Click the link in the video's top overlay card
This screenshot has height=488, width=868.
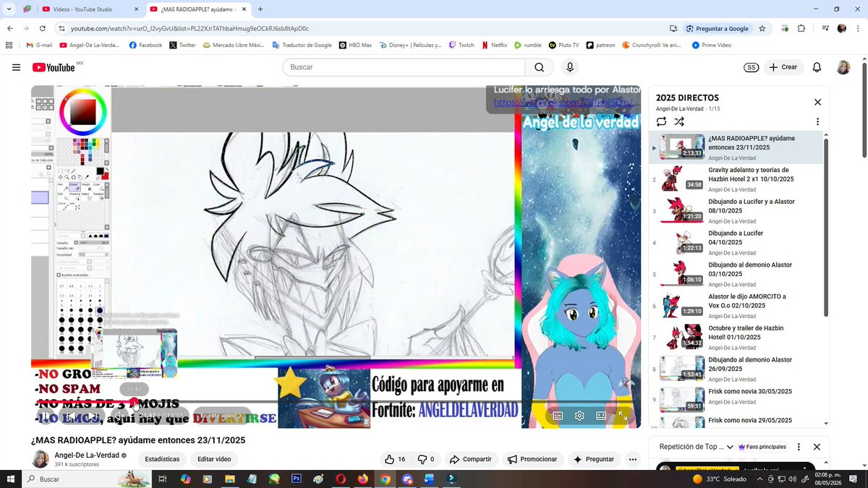[563, 102]
